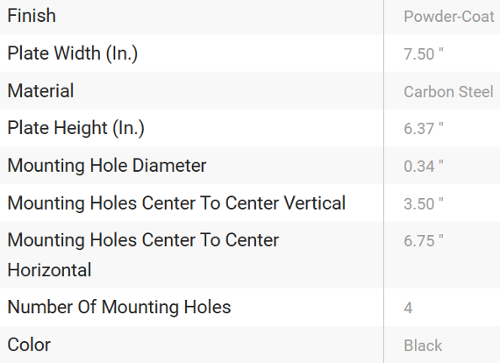Select the Color row label

point(29,345)
